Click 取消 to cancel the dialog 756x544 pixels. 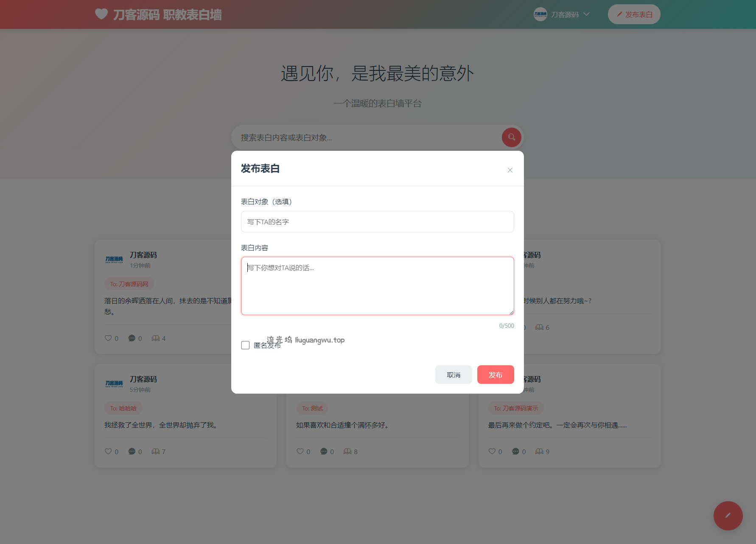click(453, 375)
